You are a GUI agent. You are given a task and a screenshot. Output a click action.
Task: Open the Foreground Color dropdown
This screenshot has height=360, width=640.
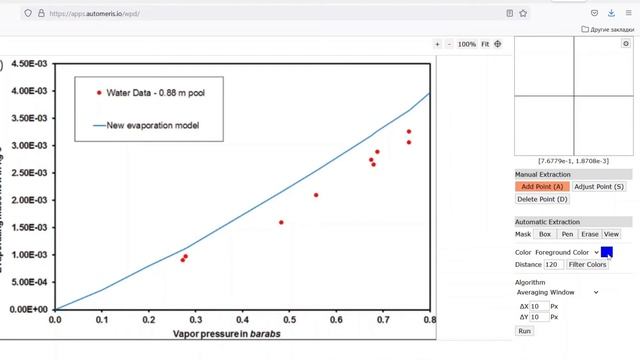[567, 252]
